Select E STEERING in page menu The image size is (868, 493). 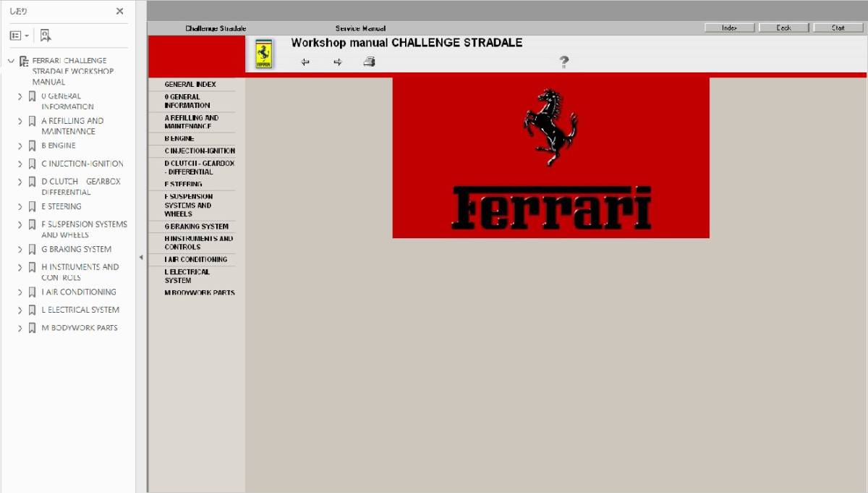pyautogui.click(x=184, y=185)
